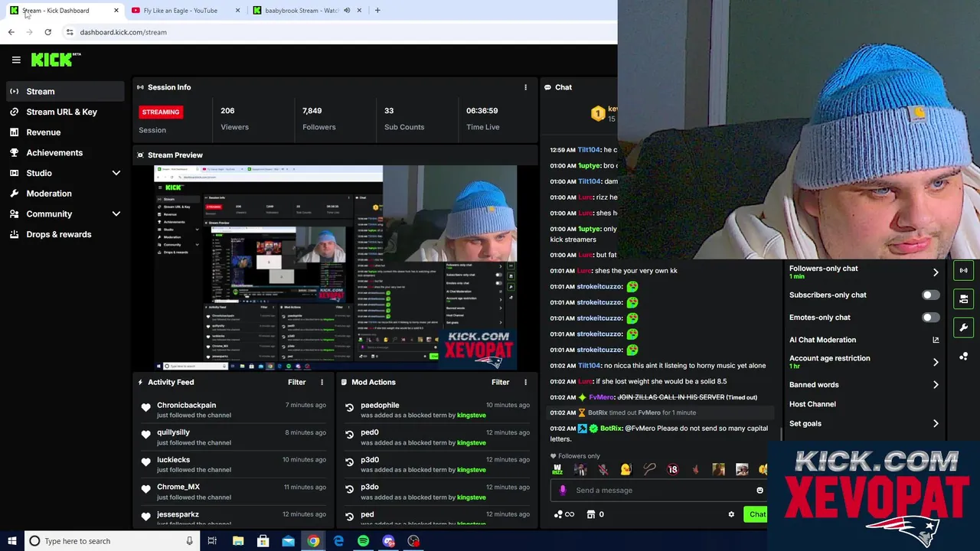Open Session Info three-dot options
The image size is (980, 551).
click(x=525, y=87)
